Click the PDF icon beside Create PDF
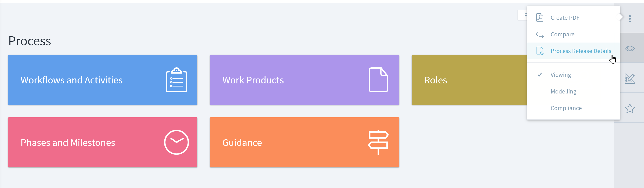The image size is (644, 188). [x=540, y=18]
